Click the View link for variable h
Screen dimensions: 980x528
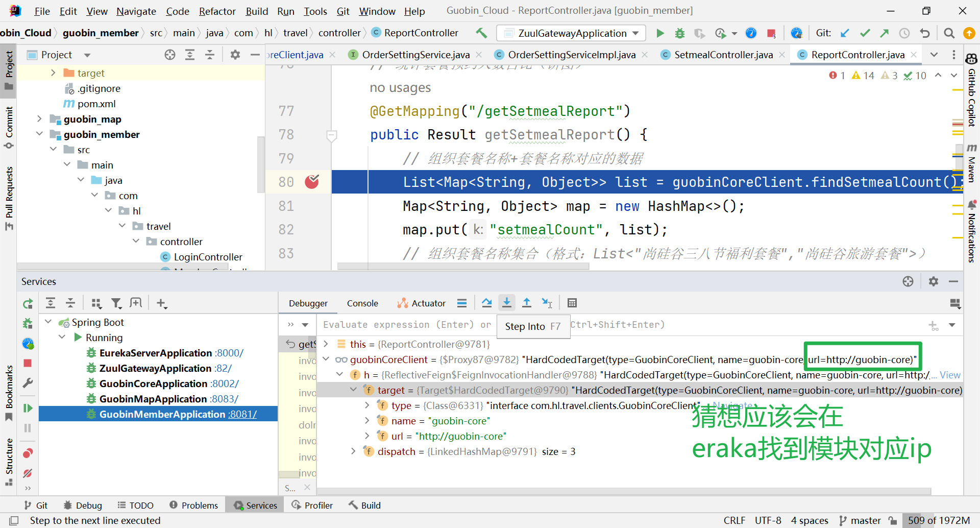pyautogui.click(x=950, y=375)
